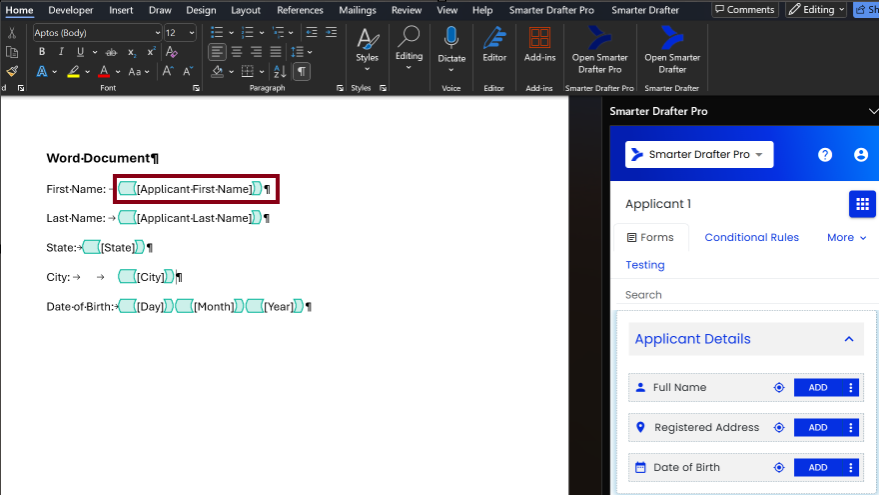The height and width of the screenshot is (495, 879).
Task: Select the Format Painter brush
Action: tap(12, 71)
